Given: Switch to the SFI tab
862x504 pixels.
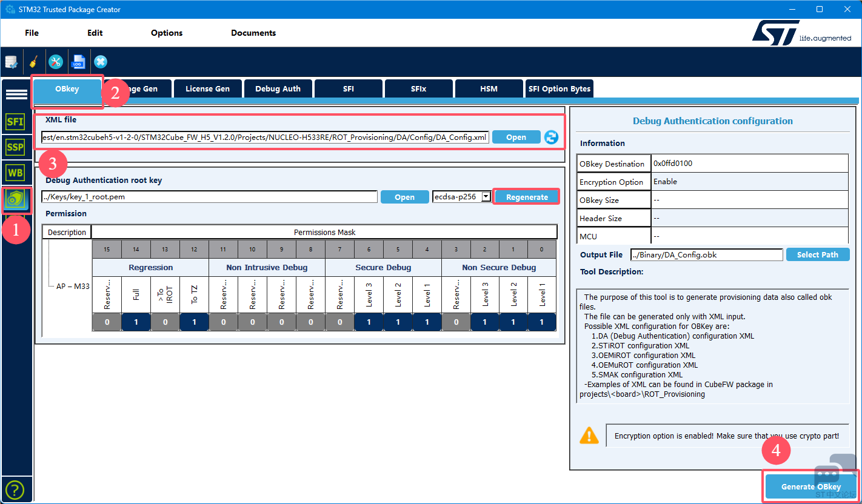Looking at the screenshot, I should pos(348,88).
